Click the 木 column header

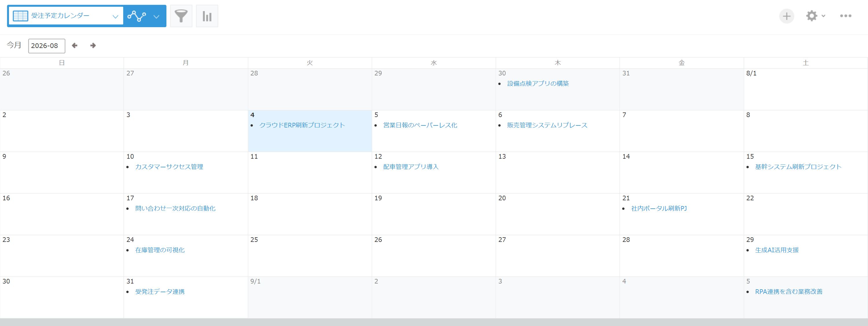pos(558,63)
